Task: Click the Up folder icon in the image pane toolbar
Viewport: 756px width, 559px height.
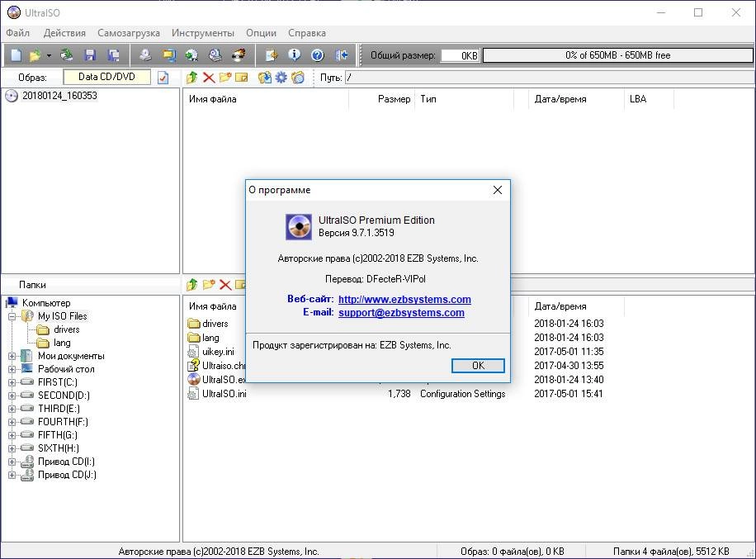Action: coord(192,77)
